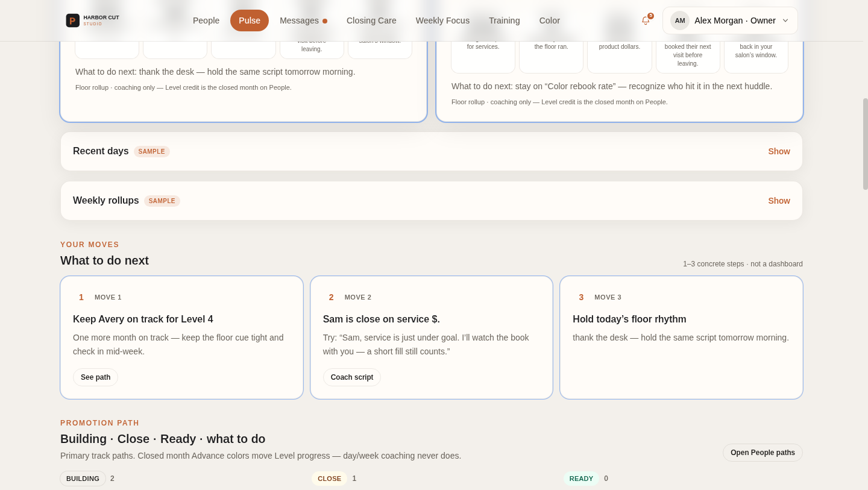
Task: Click Open People paths button
Action: click(x=763, y=453)
